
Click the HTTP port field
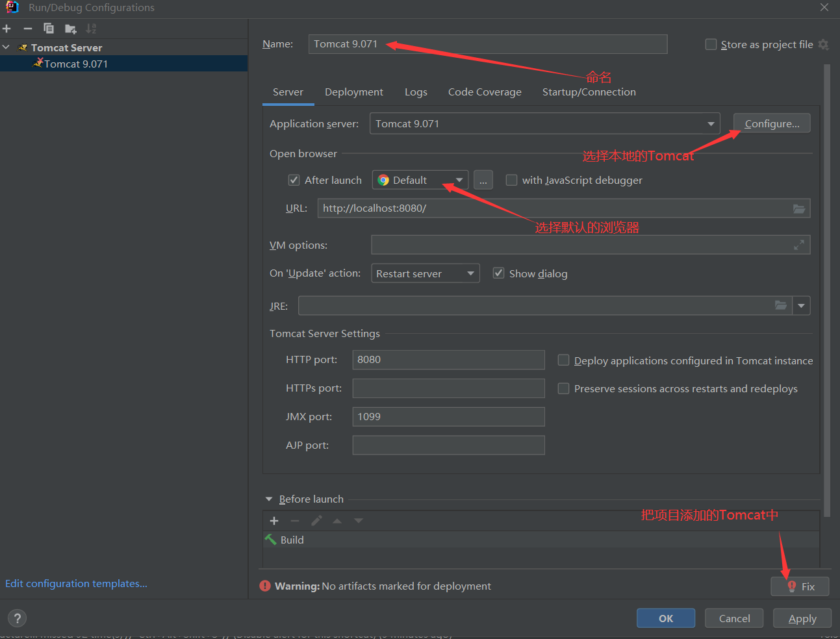pyautogui.click(x=448, y=360)
